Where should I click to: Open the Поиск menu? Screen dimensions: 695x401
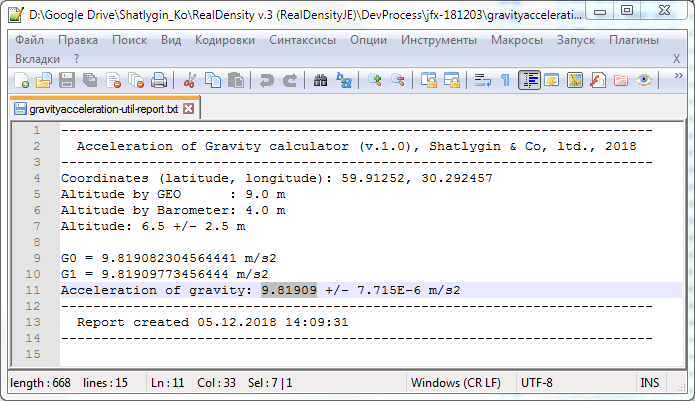click(x=129, y=40)
